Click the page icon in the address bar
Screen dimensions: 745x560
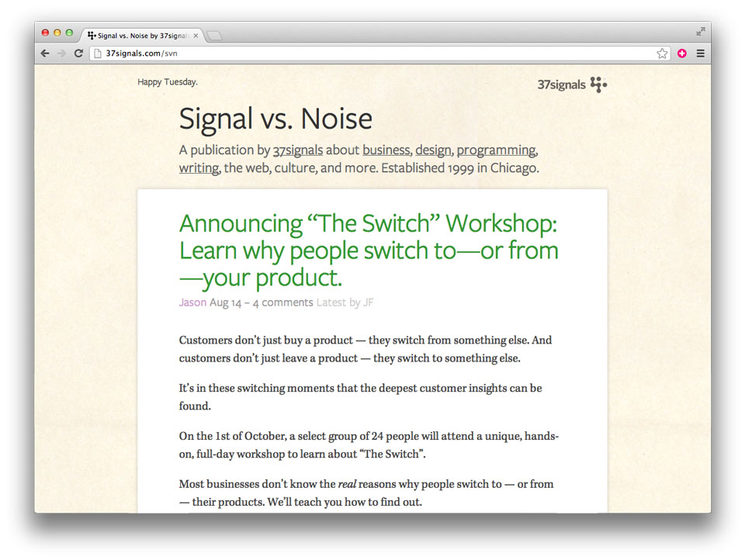(98, 54)
